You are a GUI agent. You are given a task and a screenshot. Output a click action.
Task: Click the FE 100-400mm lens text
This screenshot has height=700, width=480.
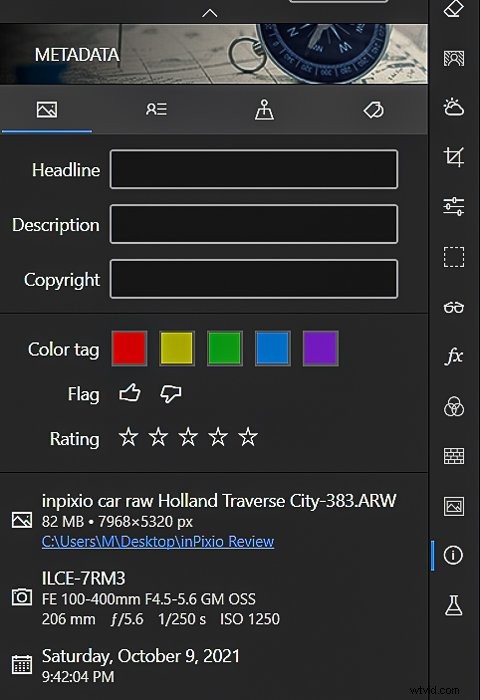[149, 599]
